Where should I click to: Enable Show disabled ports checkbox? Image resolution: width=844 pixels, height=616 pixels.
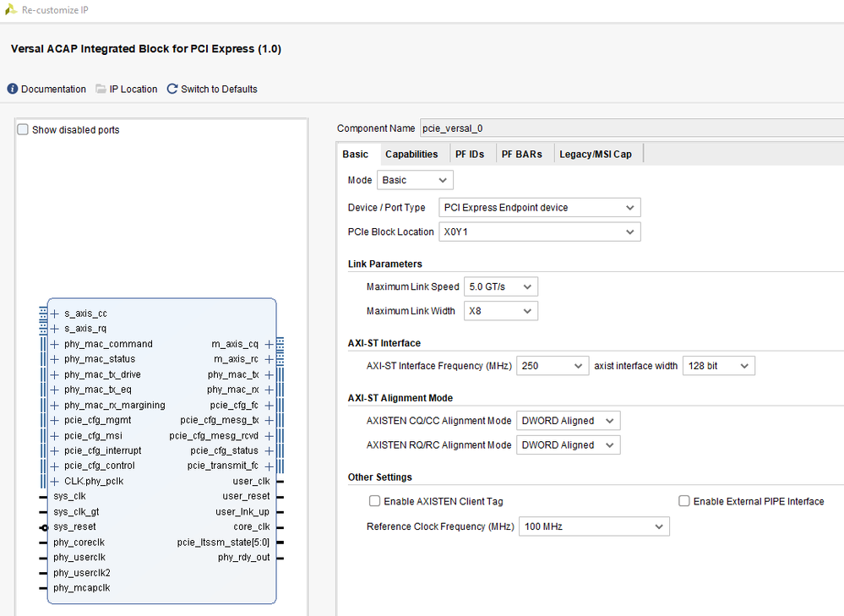pos(24,130)
